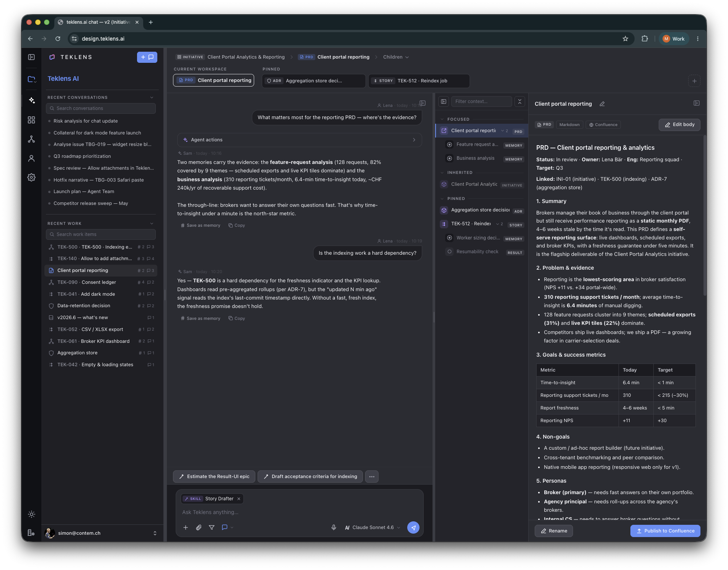
Task: Toggle Resumability check result item
Action: click(450, 252)
